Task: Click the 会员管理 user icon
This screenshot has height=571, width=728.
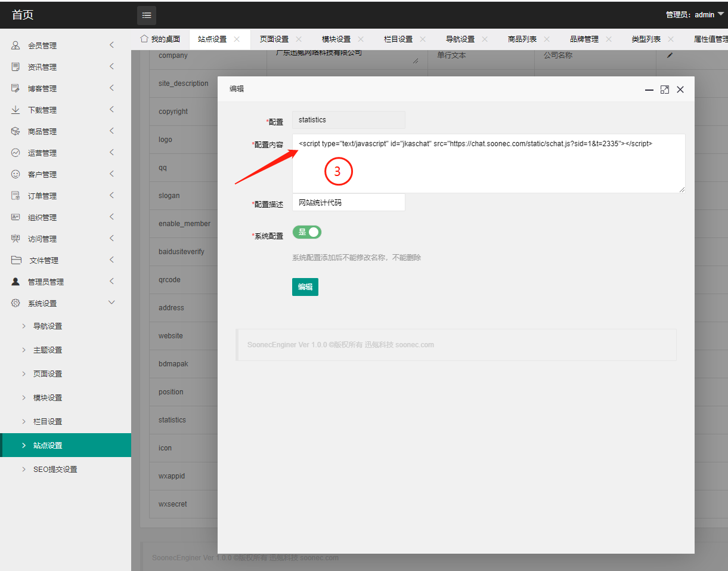Action: [x=16, y=45]
